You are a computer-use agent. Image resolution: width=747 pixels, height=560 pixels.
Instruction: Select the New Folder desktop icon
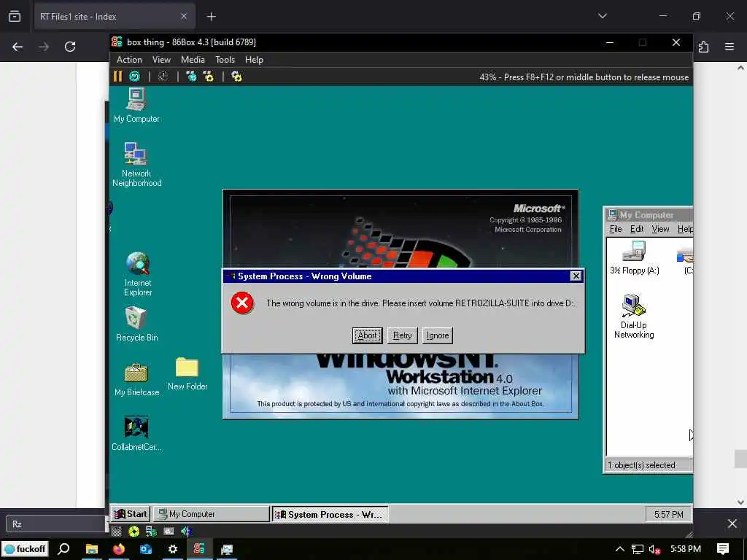click(187, 374)
